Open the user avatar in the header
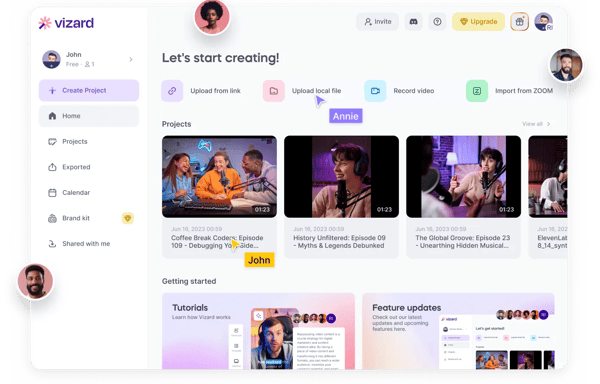Image resolution: width=600 pixels, height=384 pixels. [543, 22]
